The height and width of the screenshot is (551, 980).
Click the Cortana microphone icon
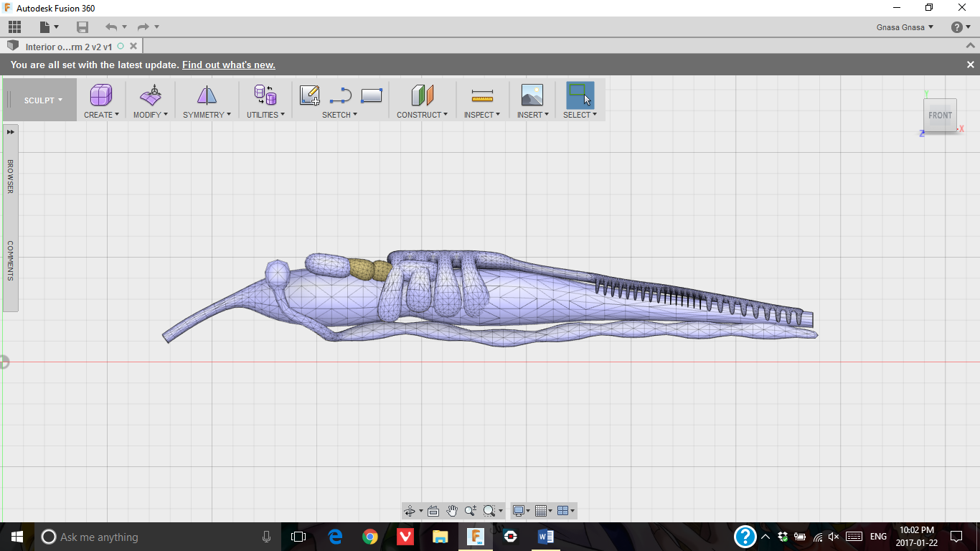267,537
